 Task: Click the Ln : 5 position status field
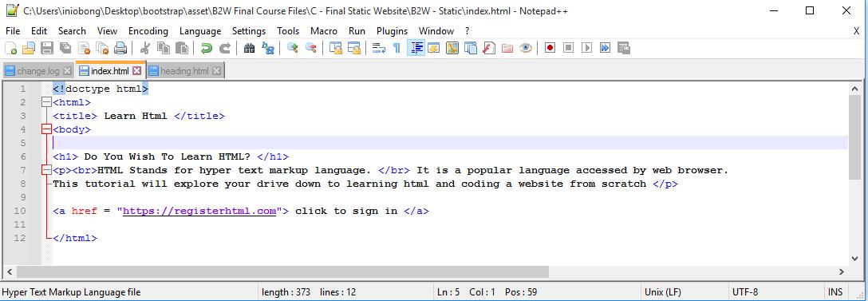pos(448,292)
